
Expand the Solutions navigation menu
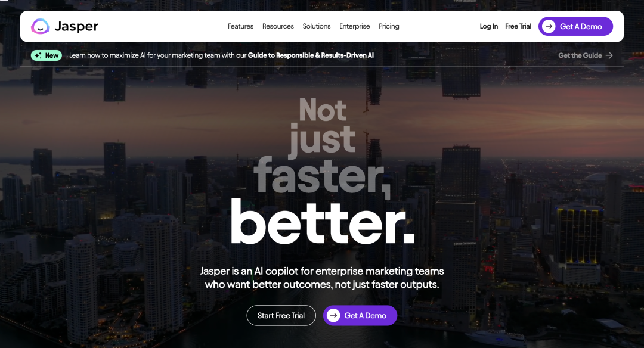pyautogui.click(x=317, y=26)
